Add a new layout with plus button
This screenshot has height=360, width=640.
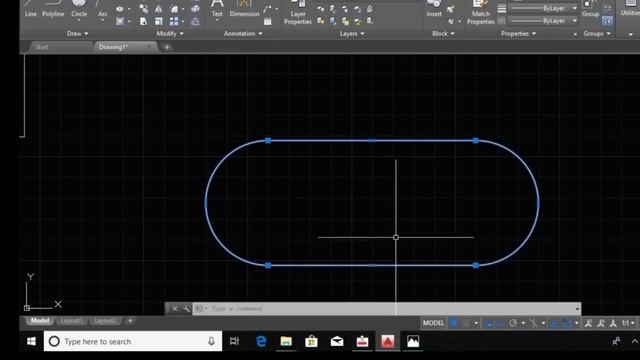[130, 321]
